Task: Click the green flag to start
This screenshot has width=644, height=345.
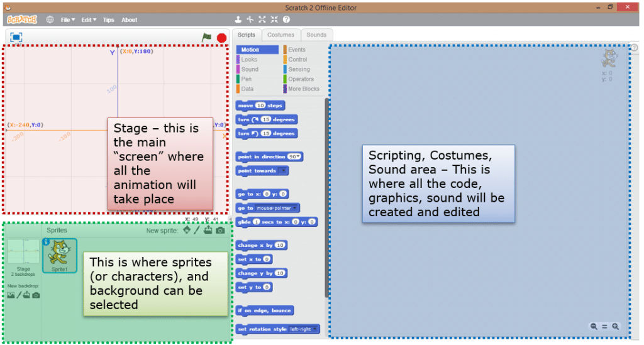Action: point(206,37)
